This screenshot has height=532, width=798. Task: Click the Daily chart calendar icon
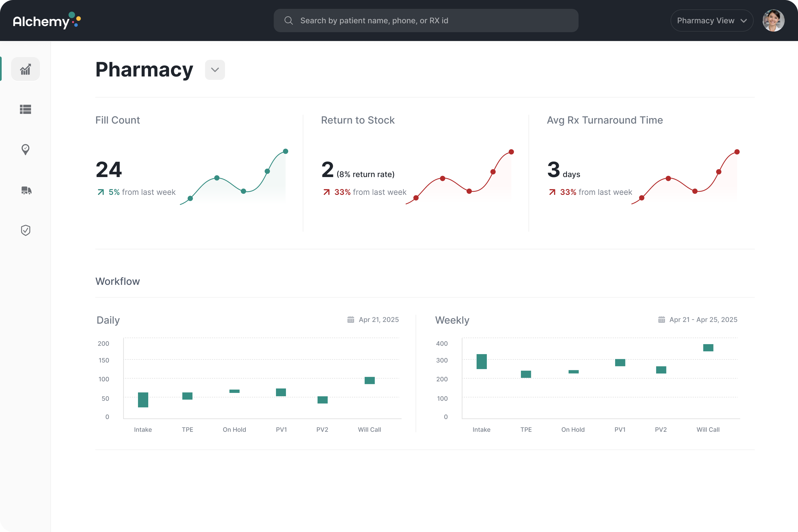point(351,319)
